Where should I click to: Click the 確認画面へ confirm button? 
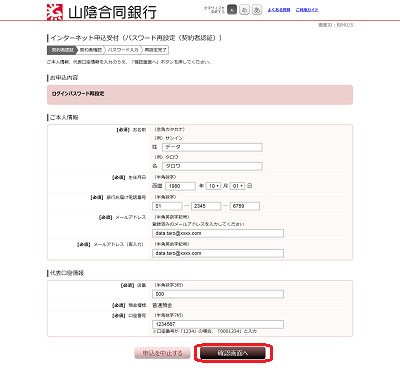pos(233,353)
